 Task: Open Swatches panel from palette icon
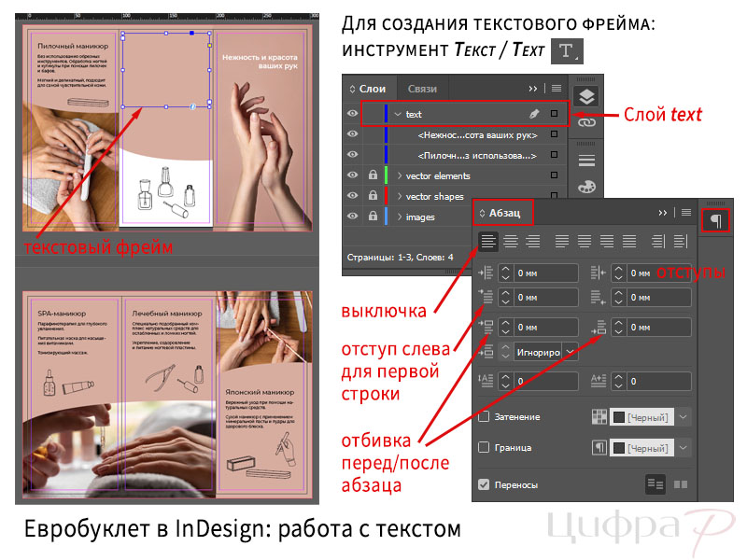(586, 186)
